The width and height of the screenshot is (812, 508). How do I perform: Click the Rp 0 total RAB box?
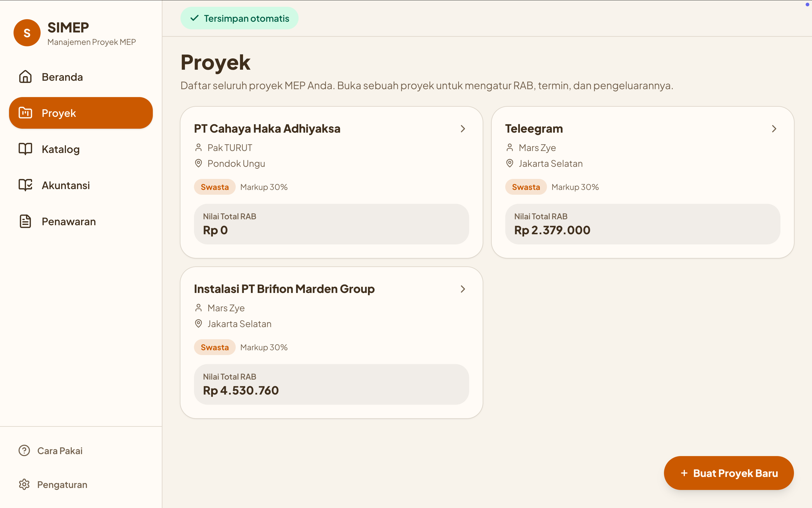coord(331,224)
